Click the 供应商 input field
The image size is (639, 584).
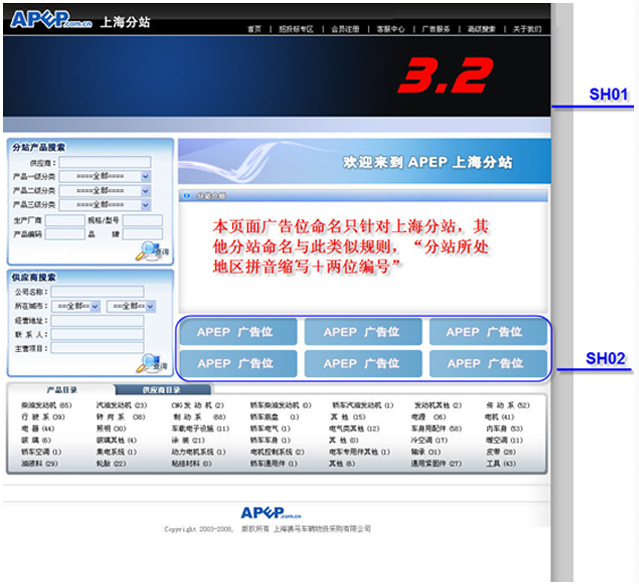click(105, 163)
